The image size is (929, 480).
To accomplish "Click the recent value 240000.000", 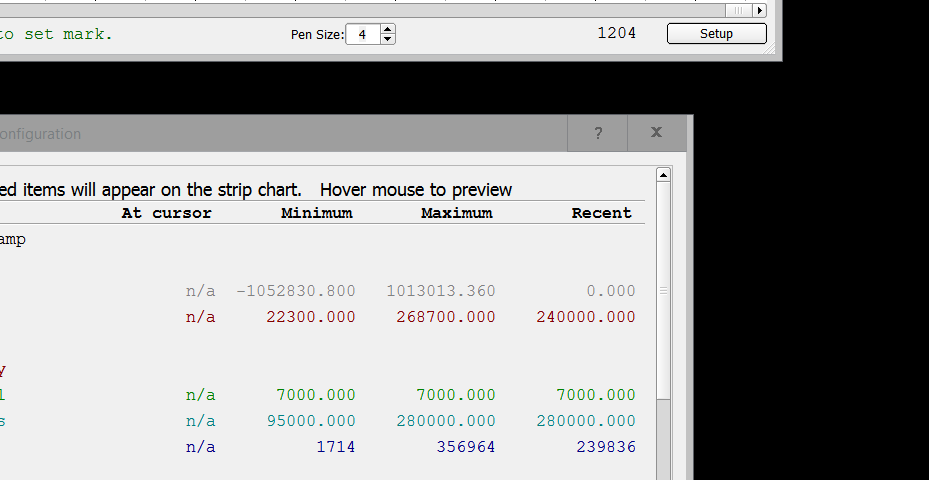I will (x=586, y=317).
